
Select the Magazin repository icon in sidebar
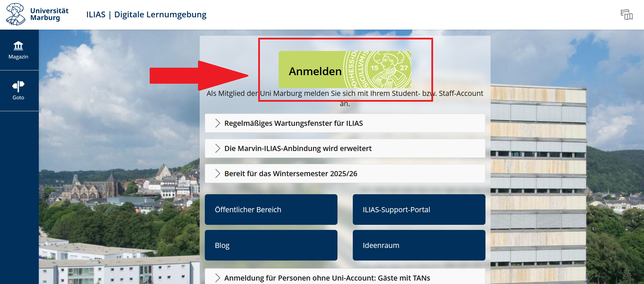pyautogui.click(x=19, y=45)
